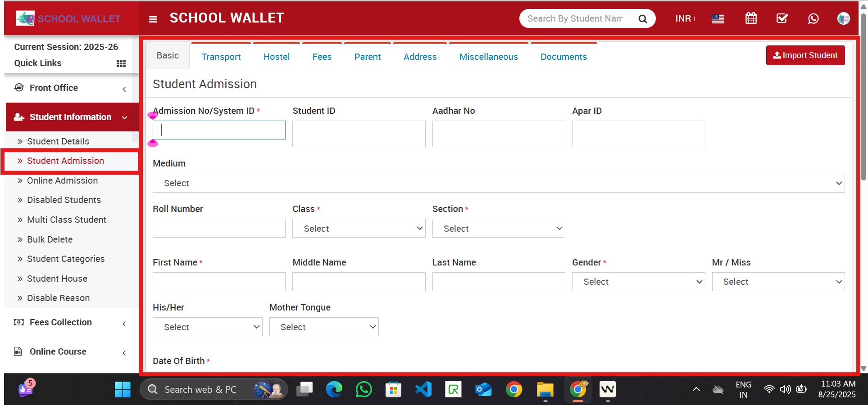Open Visual Studio Code from taskbar
The image size is (868, 405).
coord(423,389)
